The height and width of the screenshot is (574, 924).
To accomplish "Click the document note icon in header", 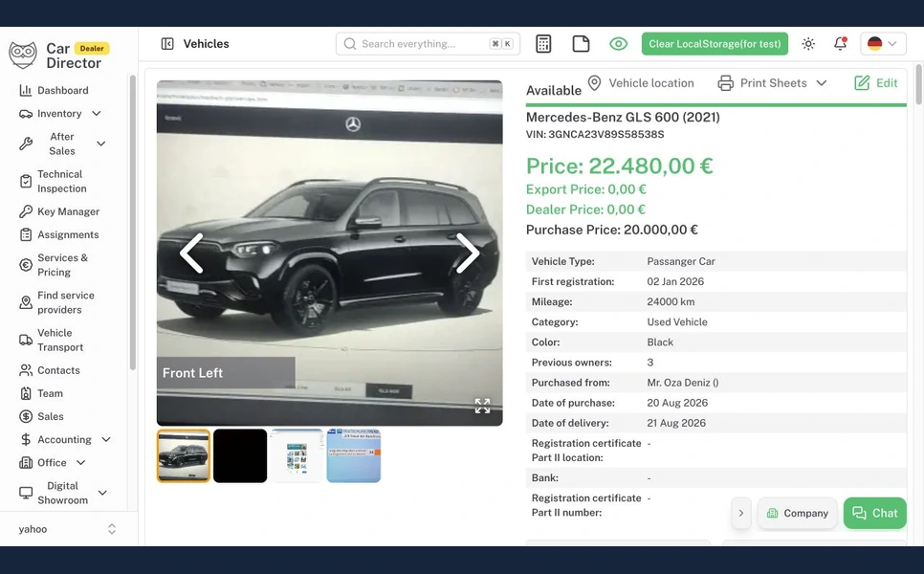I will click(581, 44).
